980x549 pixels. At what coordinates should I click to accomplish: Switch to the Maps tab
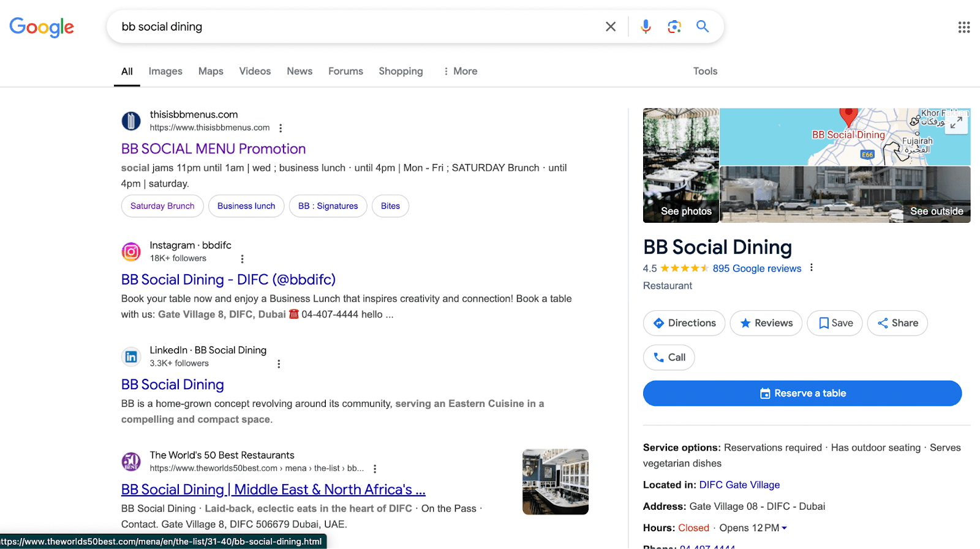click(211, 71)
